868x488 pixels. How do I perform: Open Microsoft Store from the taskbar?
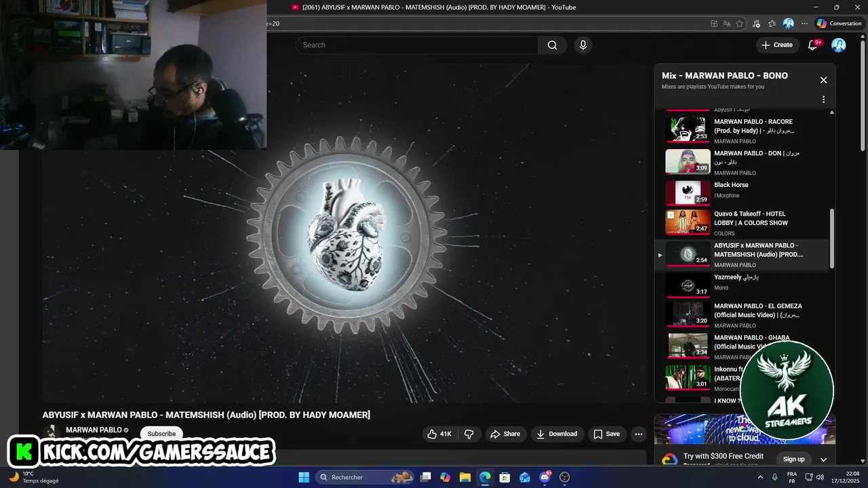tap(505, 477)
